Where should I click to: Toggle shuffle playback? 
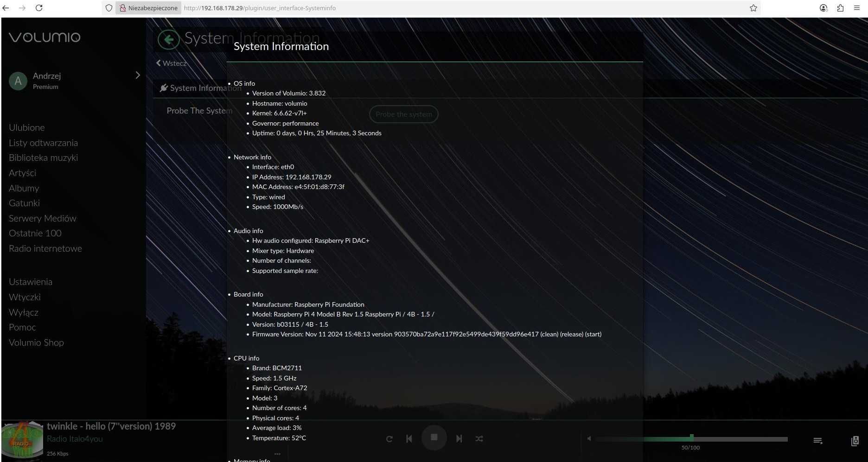[479, 438]
